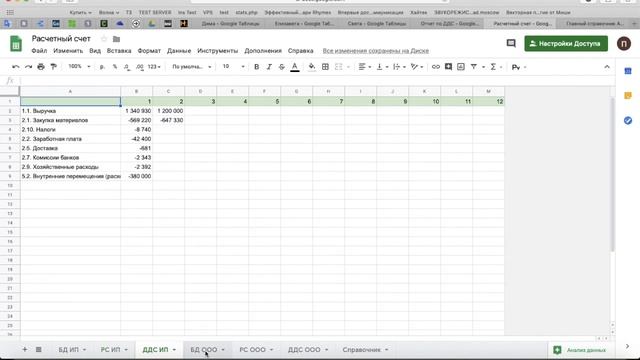
Task: Create a filter
Action: pyautogui.click(x=473, y=67)
